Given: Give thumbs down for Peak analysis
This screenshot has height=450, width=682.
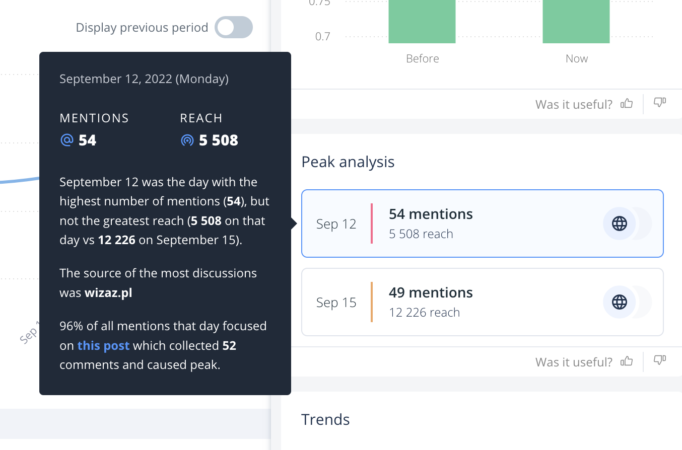Looking at the screenshot, I should (x=659, y=361).
